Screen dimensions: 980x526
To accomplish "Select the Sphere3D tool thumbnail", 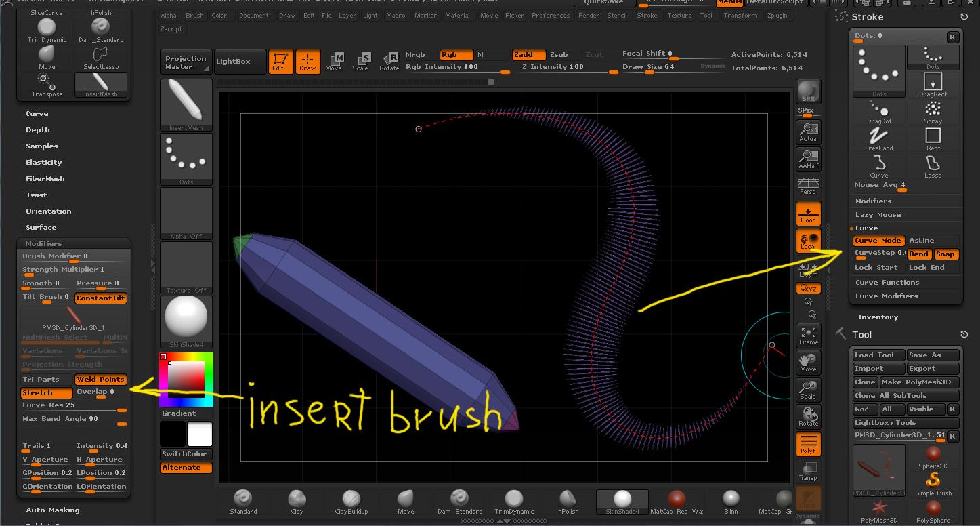I will click(x=933, y=458).
